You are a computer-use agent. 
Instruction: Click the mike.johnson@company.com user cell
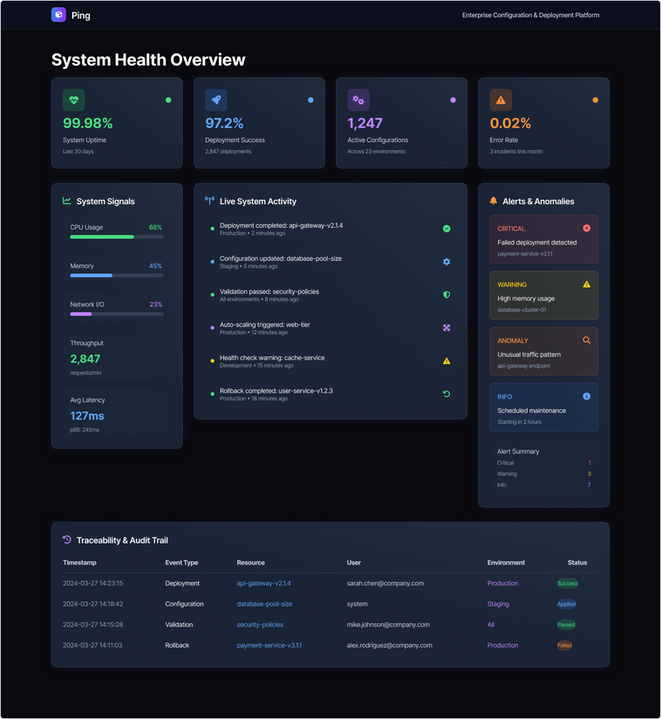click(x=388, y=625)
